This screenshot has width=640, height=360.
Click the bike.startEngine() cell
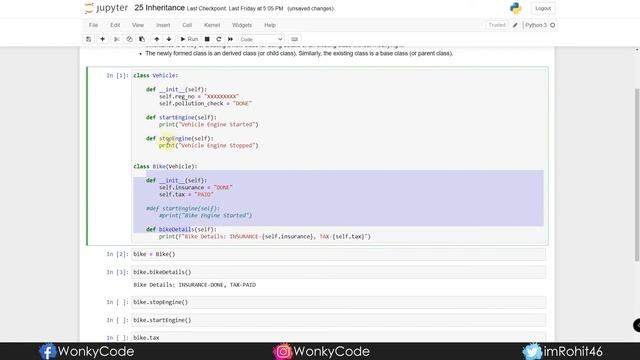pyautogui.click(x=339, y=320)
